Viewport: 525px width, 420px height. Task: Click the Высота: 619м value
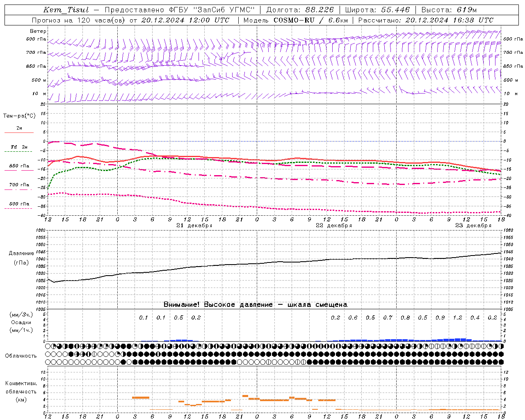pos(449,10)
